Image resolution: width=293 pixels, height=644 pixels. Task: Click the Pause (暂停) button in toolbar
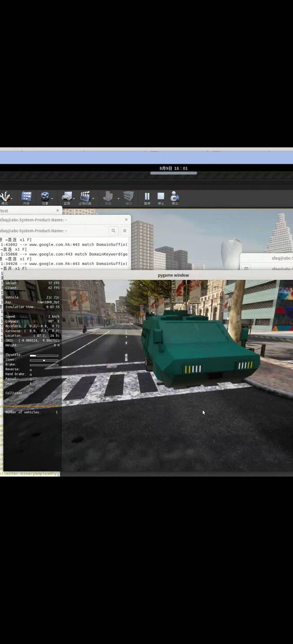[147, 197]
